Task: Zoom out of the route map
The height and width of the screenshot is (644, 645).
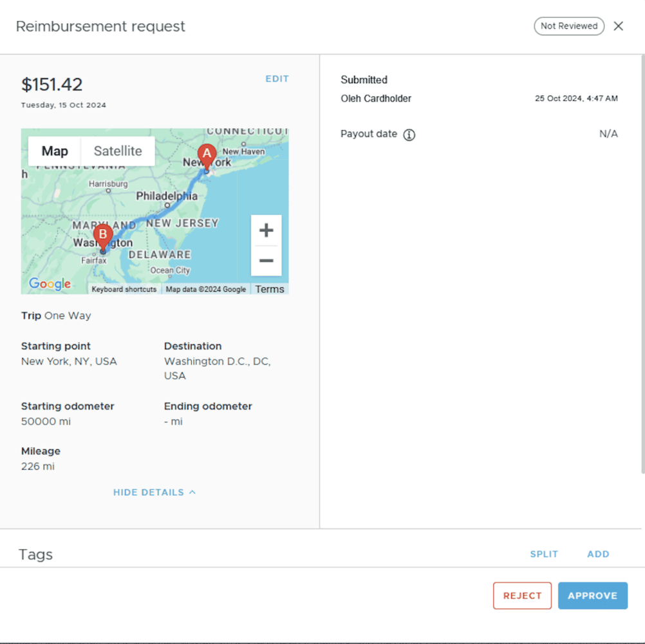Action: pos(266,260)
